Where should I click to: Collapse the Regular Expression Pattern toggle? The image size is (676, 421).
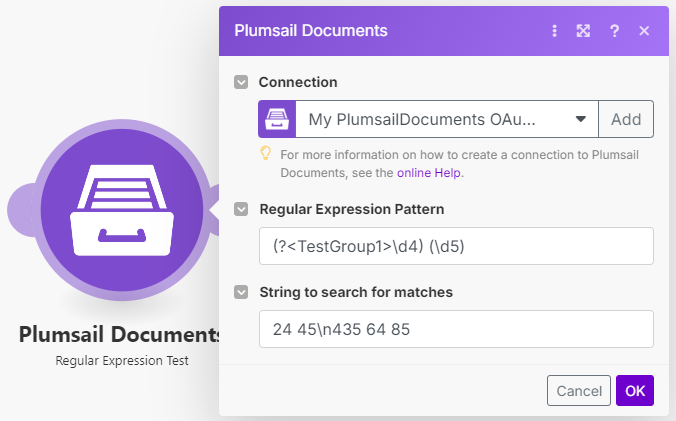tap(241, 209)
